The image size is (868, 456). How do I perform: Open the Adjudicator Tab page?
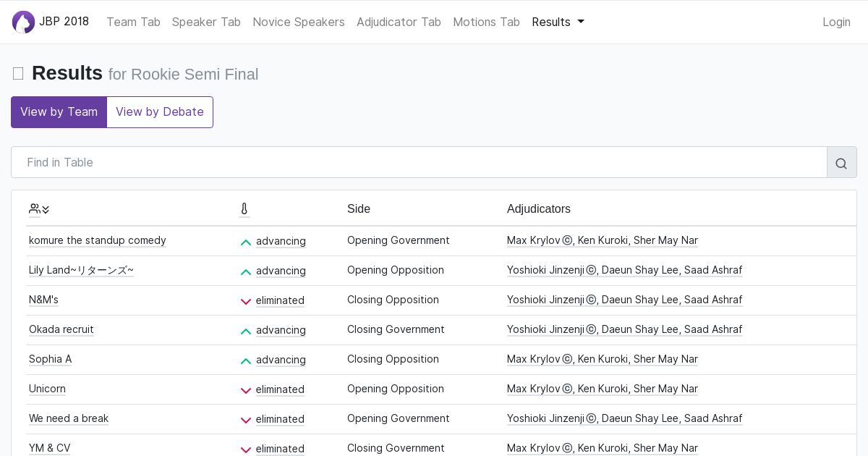(x=399, y=22)
